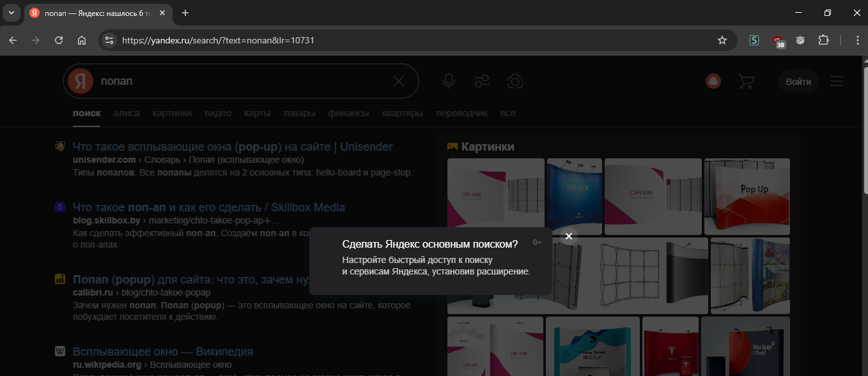Image resolution: width=868 pixels, height=376 pixels.
Task: Click the Pop Up stand thumbnail
Action: pos(747,196)
